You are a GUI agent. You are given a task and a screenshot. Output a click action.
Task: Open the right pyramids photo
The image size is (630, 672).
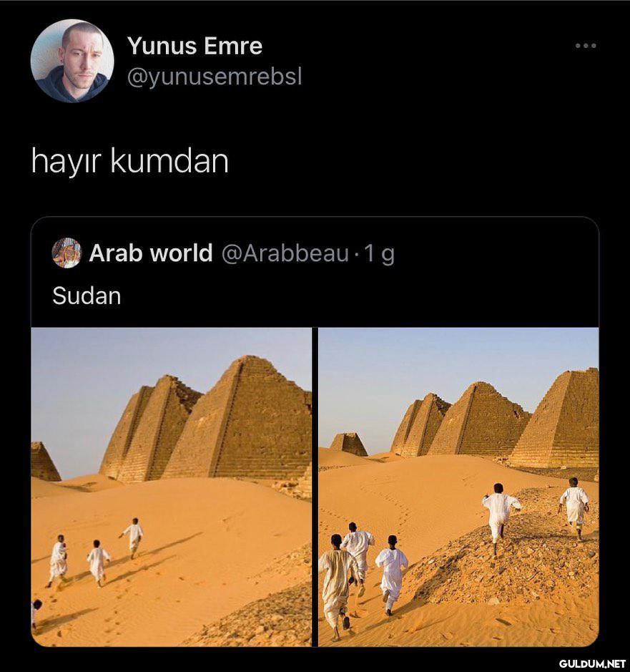[x=458, y=487]
